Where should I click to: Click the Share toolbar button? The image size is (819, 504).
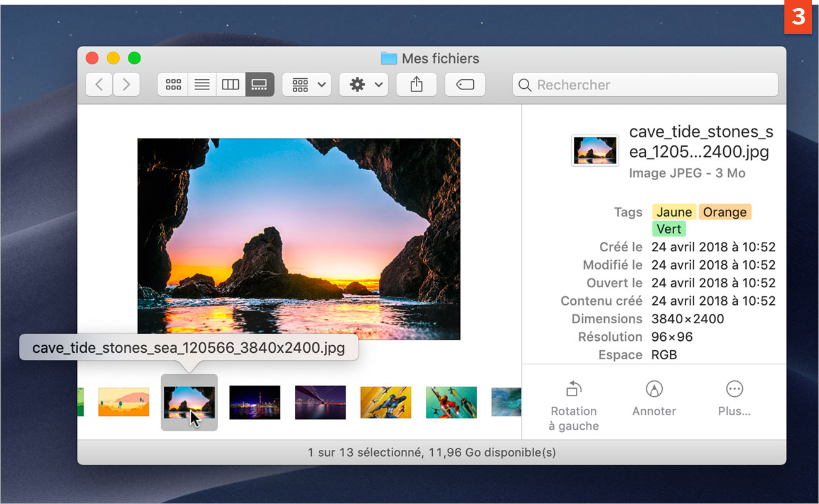tap(416, 84)
